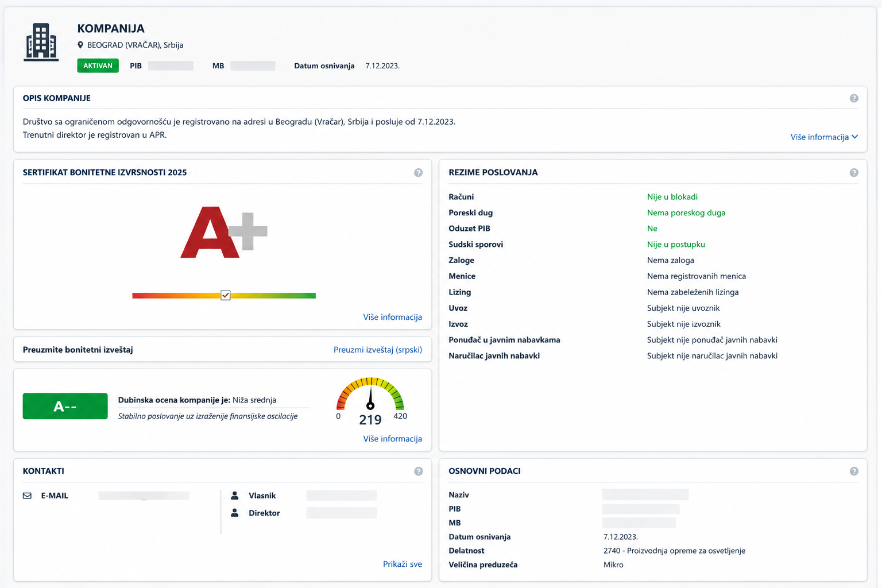Click 'Nema zabeleženih lizinga' value

(693, 292)
